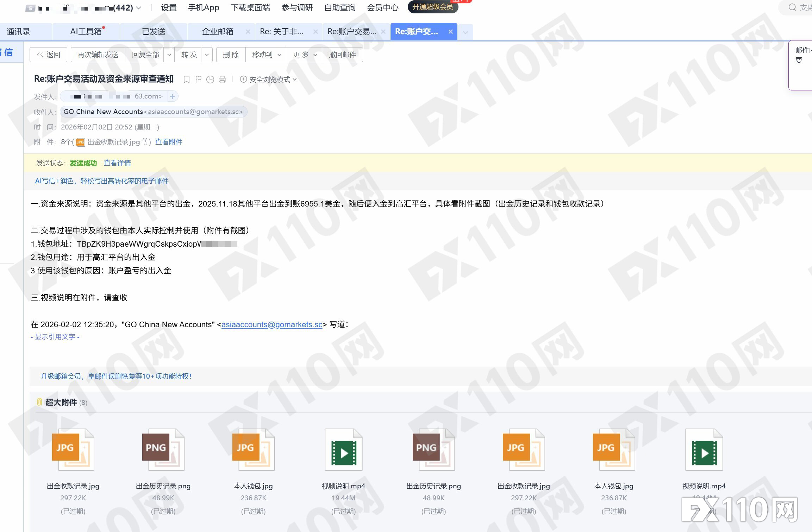Open search with the magnifier icon top right

pos(792,7)
